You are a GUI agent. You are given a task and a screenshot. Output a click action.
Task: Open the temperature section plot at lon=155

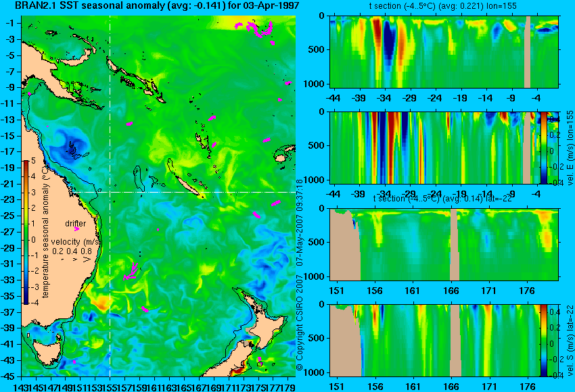tap(444, 51)
